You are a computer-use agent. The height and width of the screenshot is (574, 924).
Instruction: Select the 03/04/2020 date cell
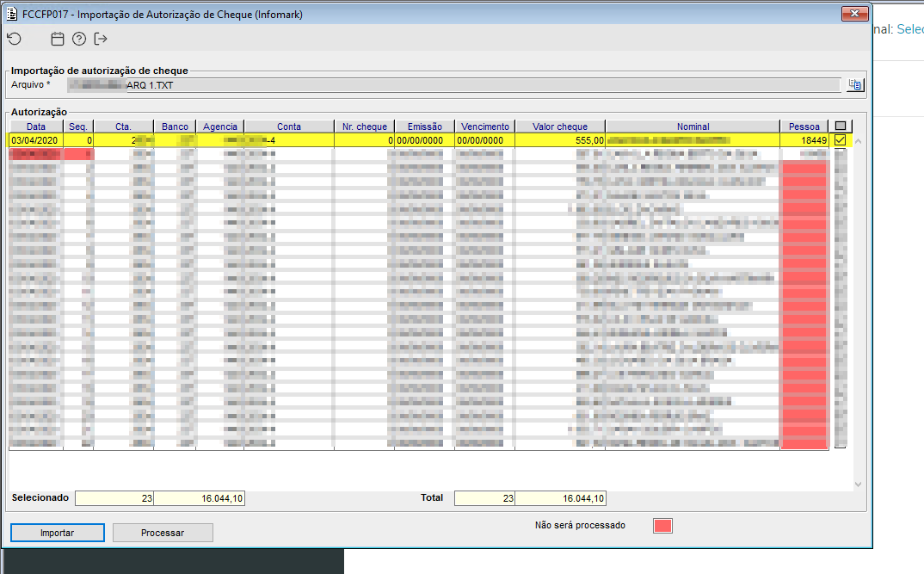[x=36, y=140]
